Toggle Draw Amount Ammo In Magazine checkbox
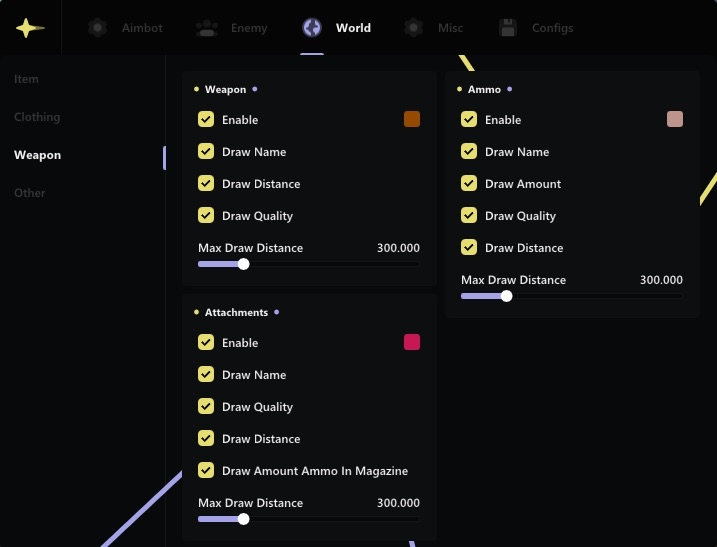Image resolution: width=717 pixels, height=547 pixels. point(206,471)
